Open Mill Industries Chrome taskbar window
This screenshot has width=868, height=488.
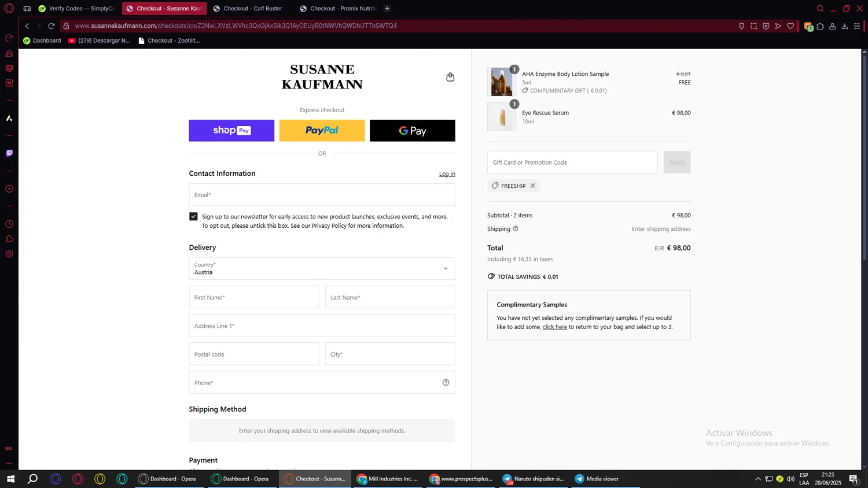388,479
